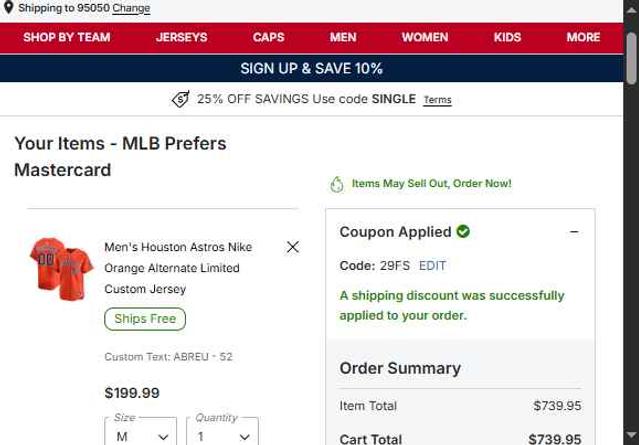Change the shipping zip code
The image size is (639, 445).
pyautogui.click(x=131, y=8)
